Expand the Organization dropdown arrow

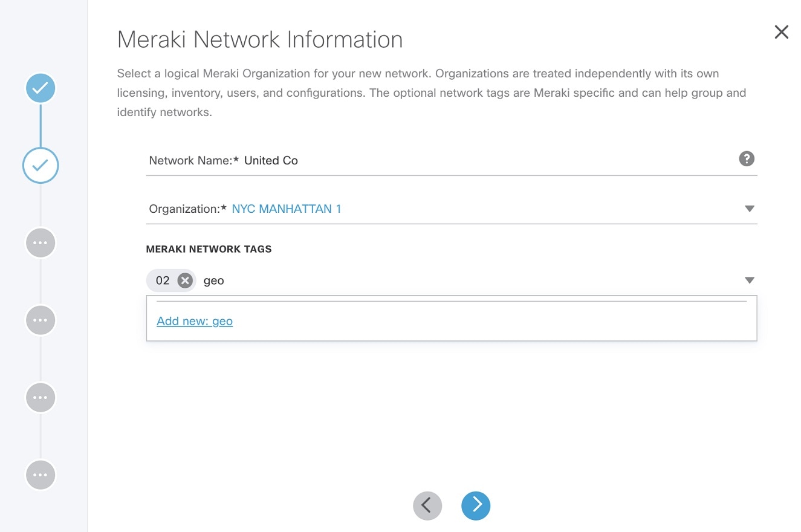click(x=750, y=209)
